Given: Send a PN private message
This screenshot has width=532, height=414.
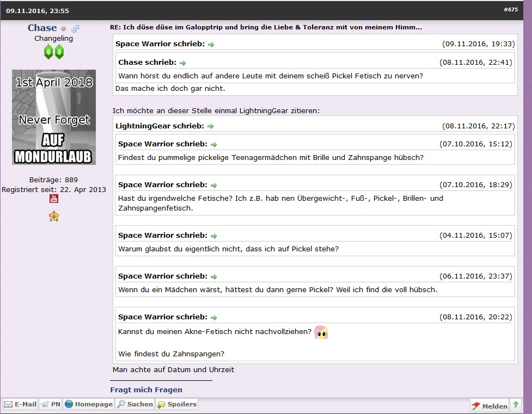Looking at the screenshot, I should pos(50,404).
